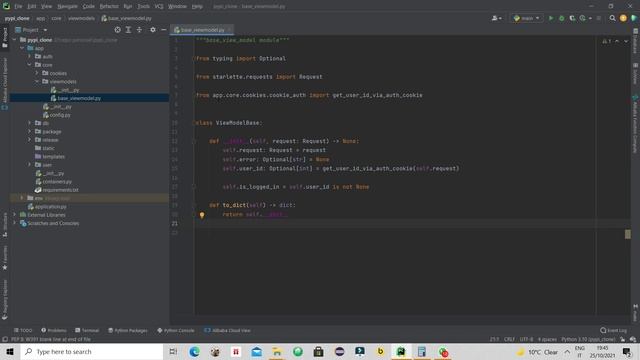Viewport: 640px width, 360px height.
Task: Open the user account icon in toolbar
Action: click(496, 18)
